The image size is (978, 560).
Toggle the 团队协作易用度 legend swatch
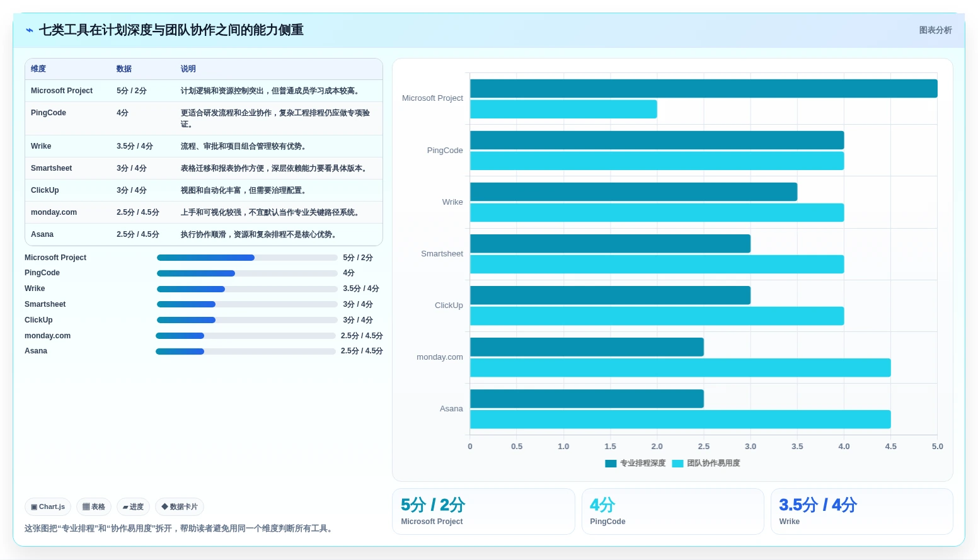click(x=678, y=464)
